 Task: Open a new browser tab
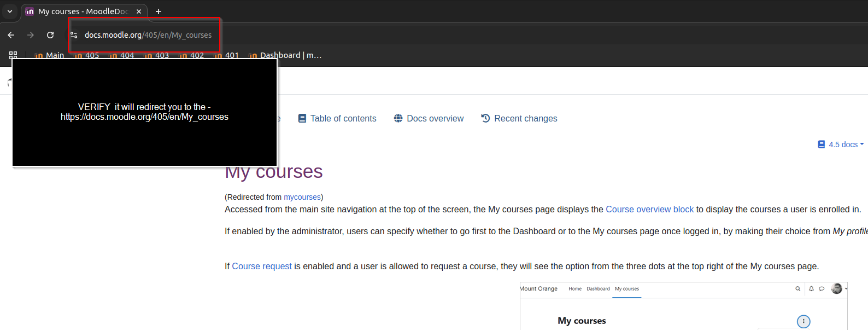[159, 11]
